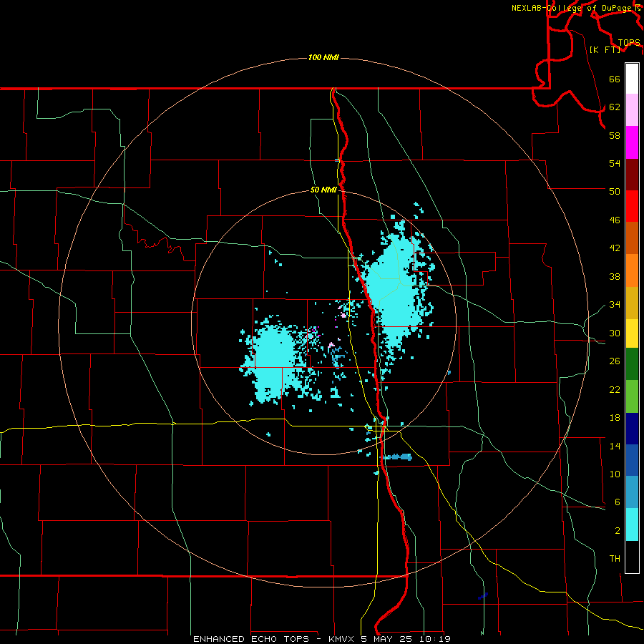Pick the cyan legend swatch
The image size is (644, 644).
tap(632, 525)
